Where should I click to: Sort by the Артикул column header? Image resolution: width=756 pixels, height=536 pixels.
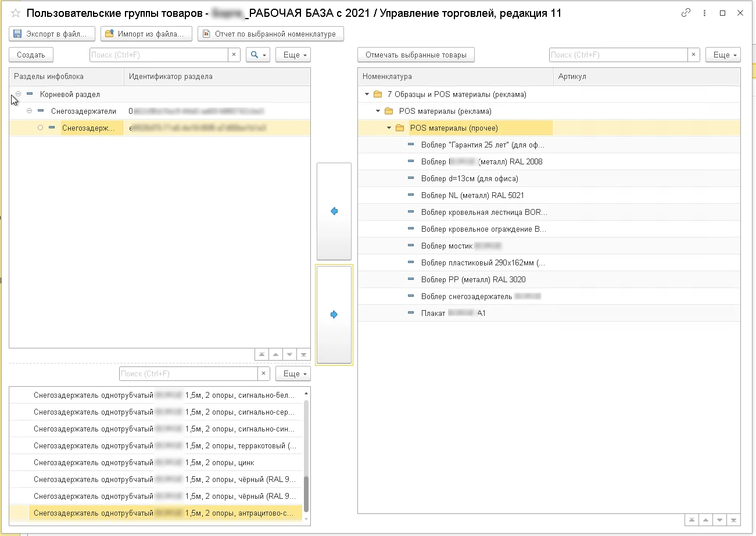point(647,77)
